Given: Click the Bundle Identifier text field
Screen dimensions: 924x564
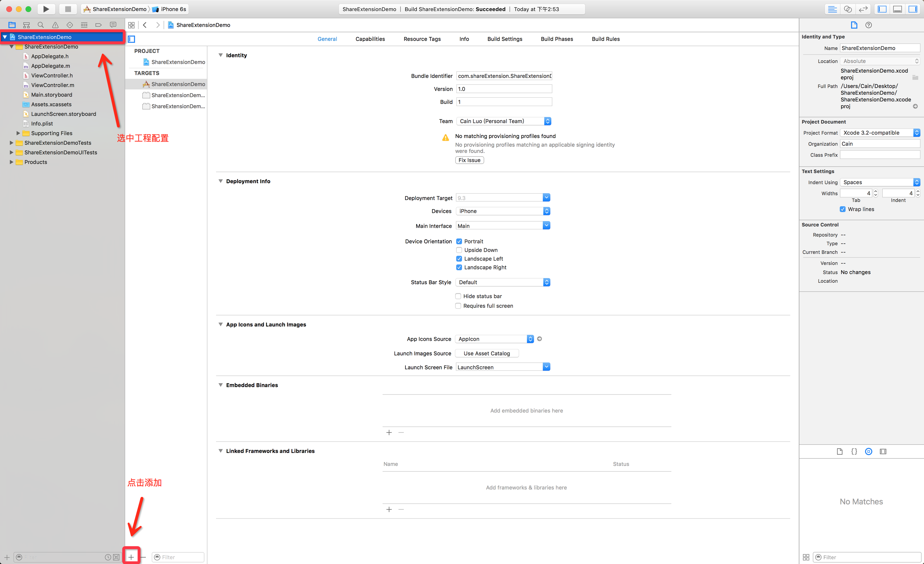Looking at the screenshot, I should (x=504, y=76).
